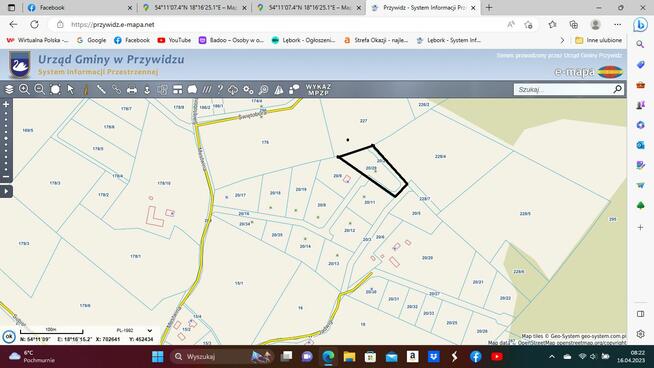Open the PL-1992 coordinate system dropdown

(134, 330)
